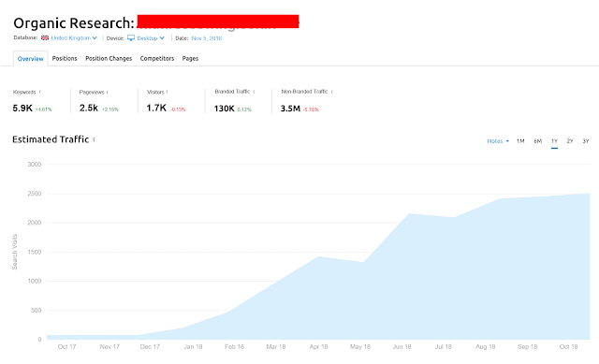Click the UK flag database icon
599x364 pixels.
[45, 37]
